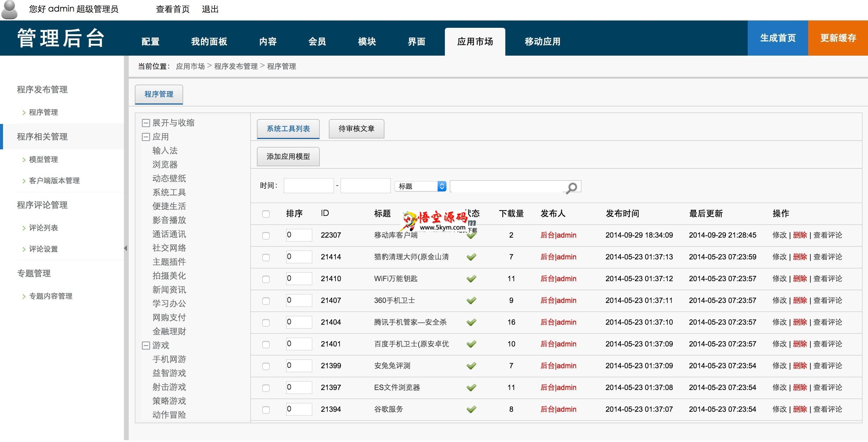Click the 程序发布管理 breadcrumb link
The height and width of the screenshot is (442, 868).
236,67
